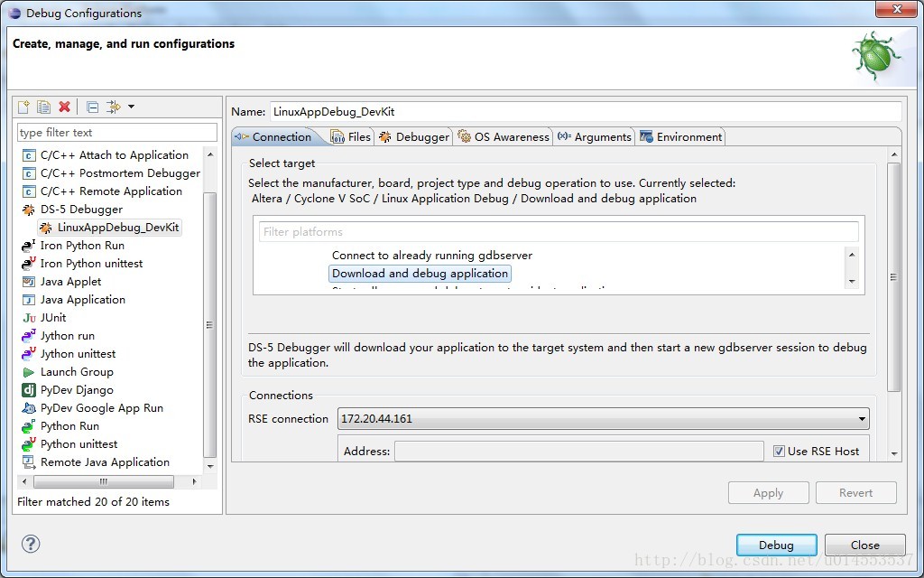
Task: Click the Java Applet icon
Action: [28, 282]
